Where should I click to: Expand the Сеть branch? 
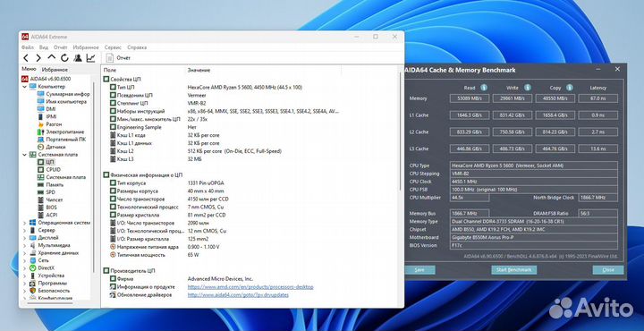point(25,260)
